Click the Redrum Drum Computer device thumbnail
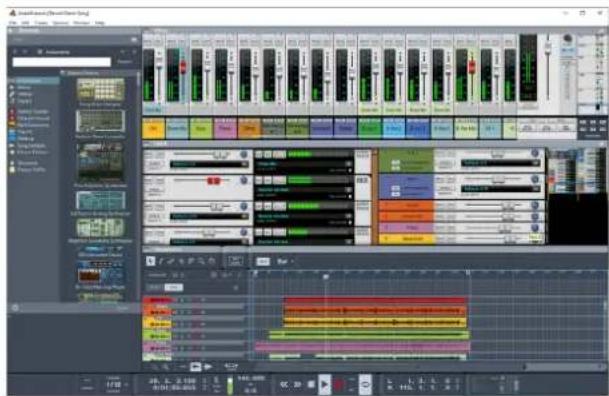This screenshot has width=609, height=396. tap(101, 122)
